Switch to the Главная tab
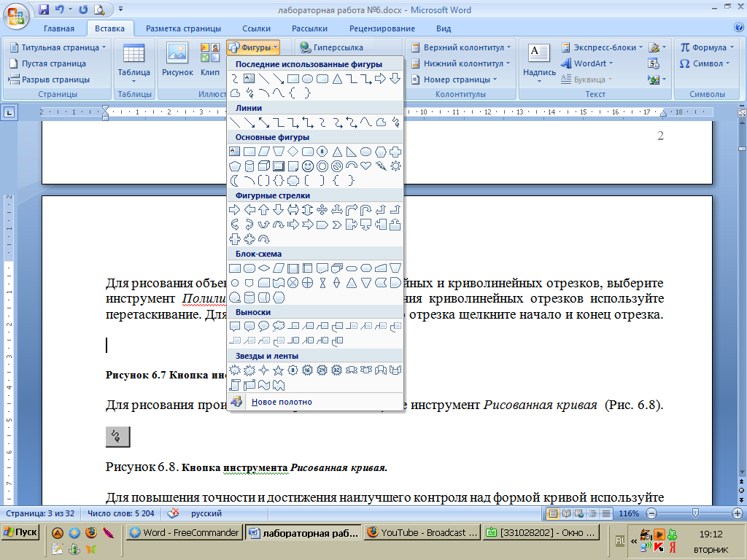 click(x=59, y=28)
